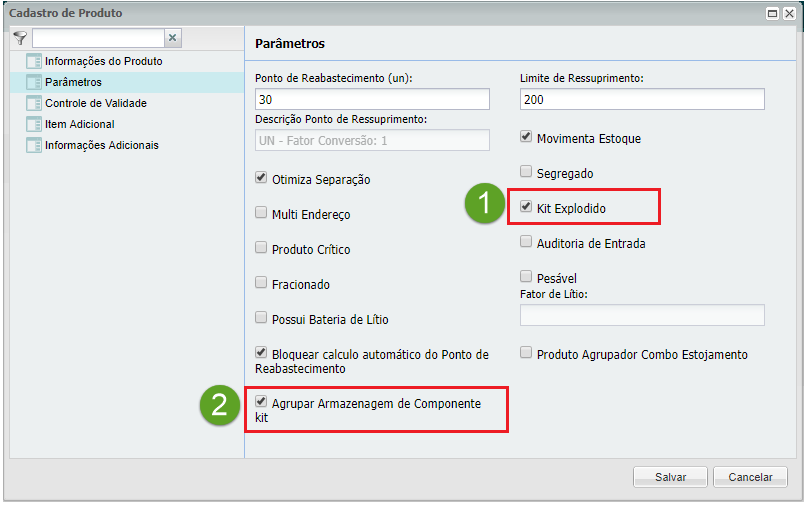807x506 pixels.
Task: Click the Cancelar button
Action: [750, 477]
